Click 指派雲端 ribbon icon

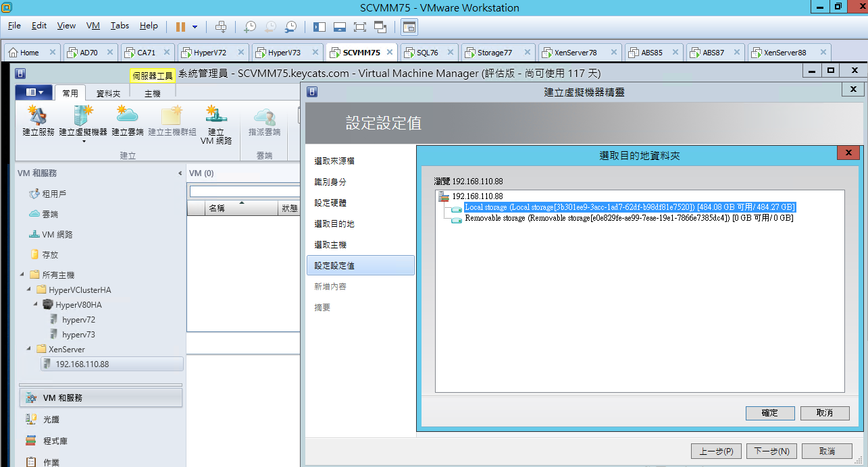tap(264, 121)
